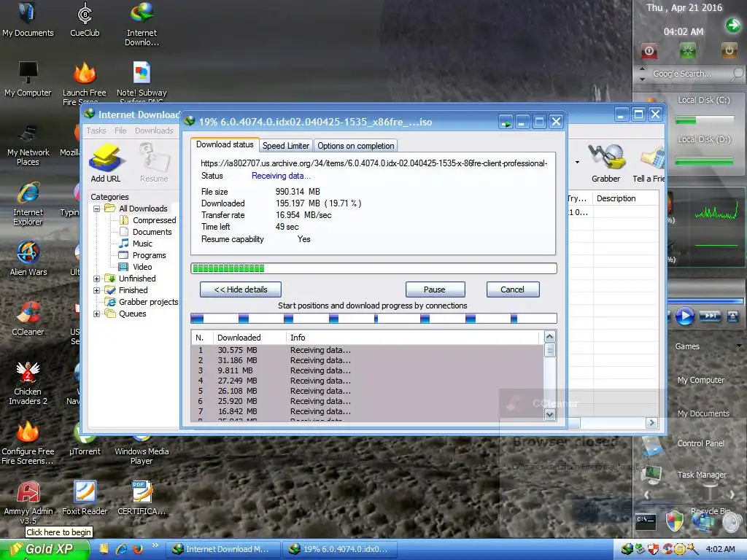Click the 19% download taskbar button
Image resolution: width=747 pixels, height=560 pixels.
[x=341, y=549]
